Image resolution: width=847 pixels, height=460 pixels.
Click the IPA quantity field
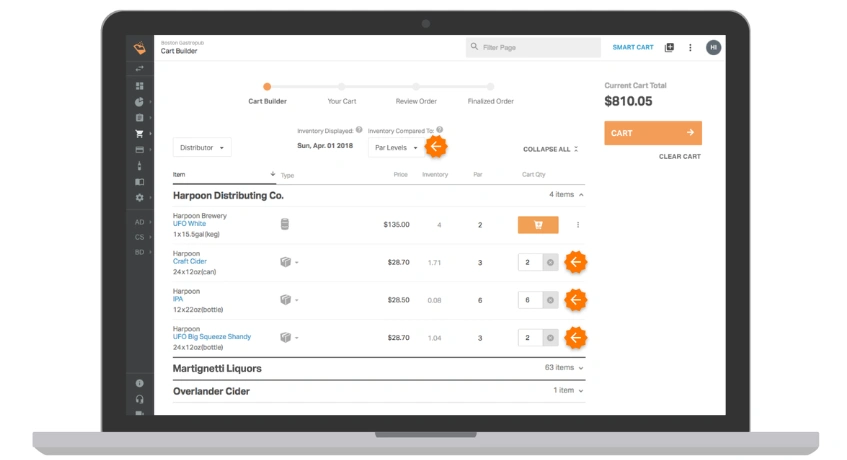[x=530, y=300]
